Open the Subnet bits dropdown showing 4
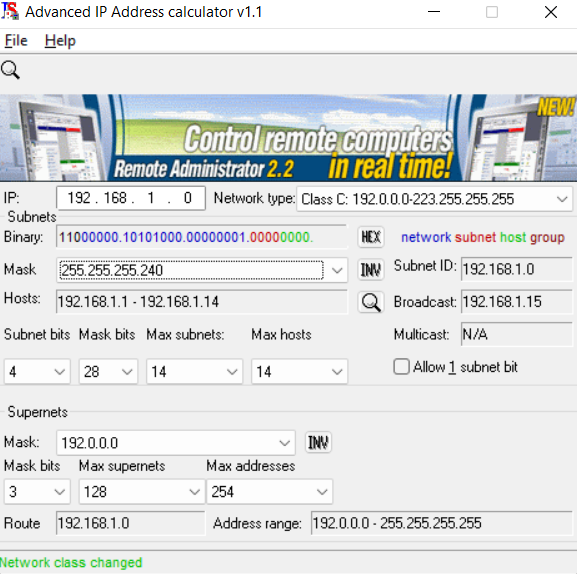This screenshot has width=577, height=574. (60, 372)
